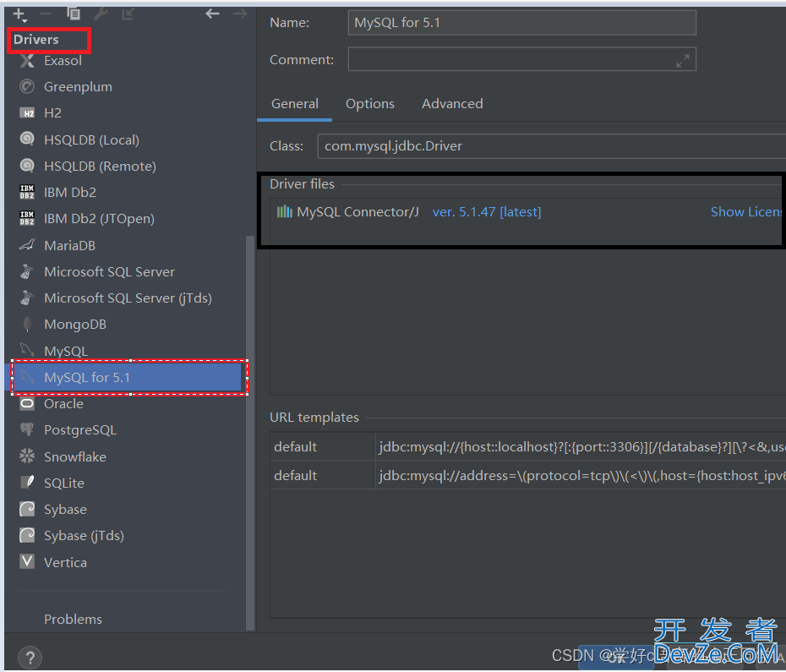Switch to the Options tab
The width and height of the screenshot is (786, 672).
pos(370,104)
